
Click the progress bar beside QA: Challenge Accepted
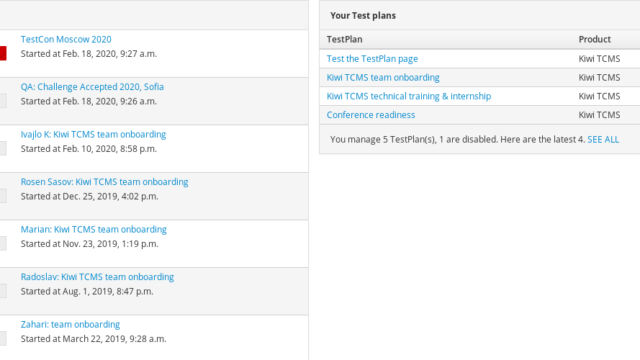coord(3,101)
